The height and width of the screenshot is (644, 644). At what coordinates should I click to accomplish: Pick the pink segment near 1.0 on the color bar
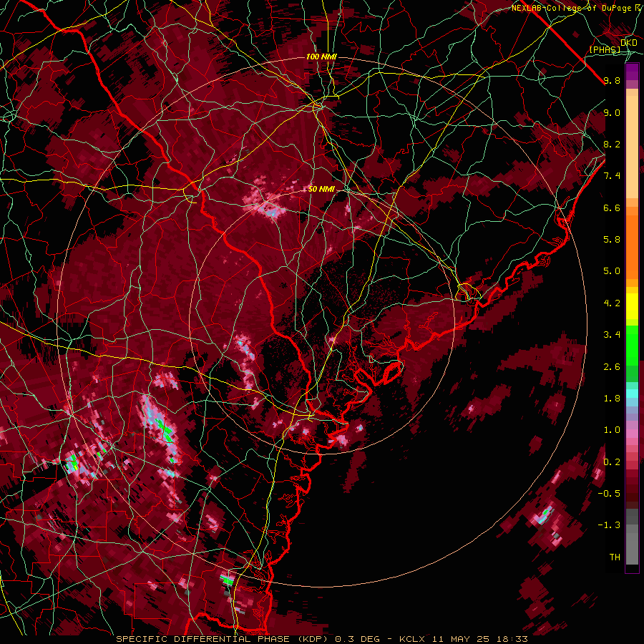632,434
